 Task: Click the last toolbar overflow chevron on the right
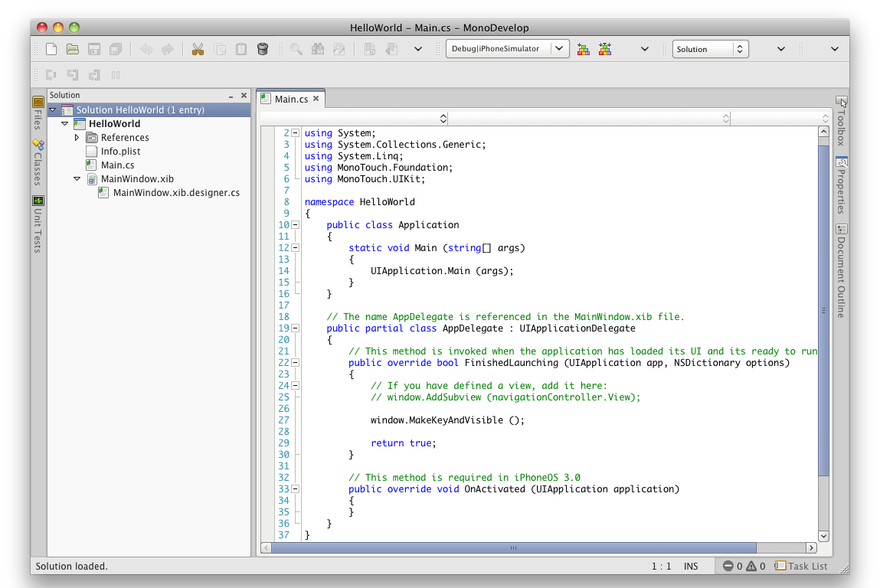835,49
